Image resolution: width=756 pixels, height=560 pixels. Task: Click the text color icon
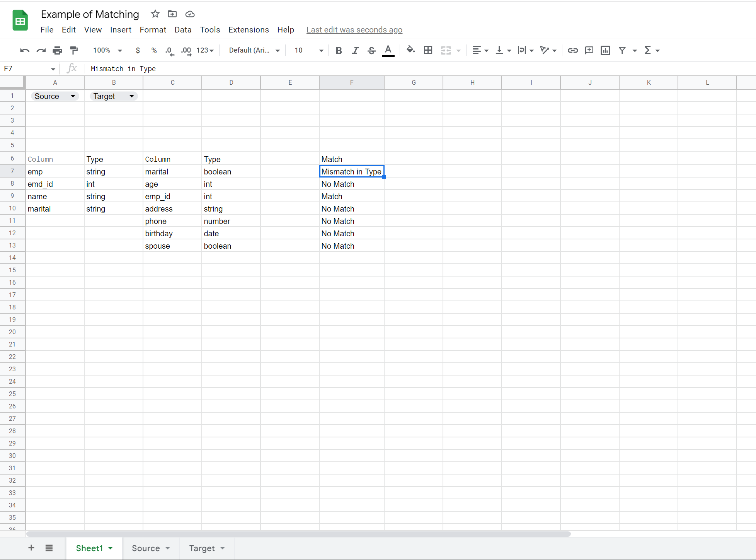(389, 50)
